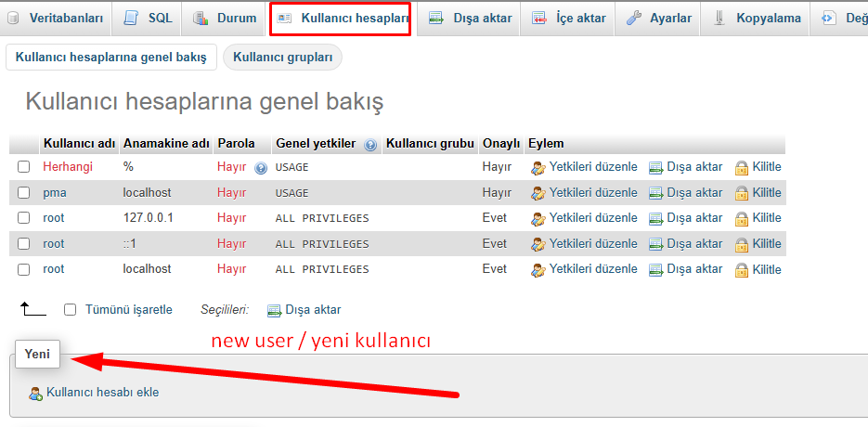Click the add user account icon
Screen dimensions: 868x427
(x=36, y=394)
